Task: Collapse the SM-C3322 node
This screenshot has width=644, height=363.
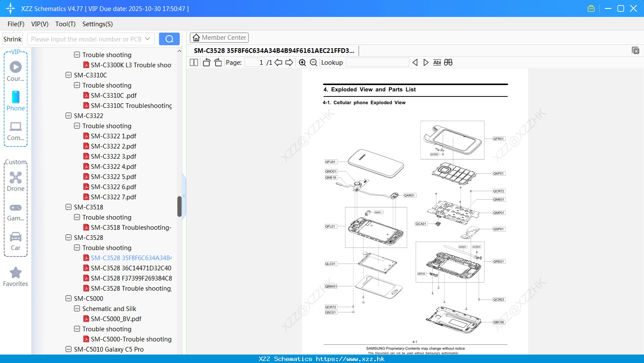Action: pos(69,116)
